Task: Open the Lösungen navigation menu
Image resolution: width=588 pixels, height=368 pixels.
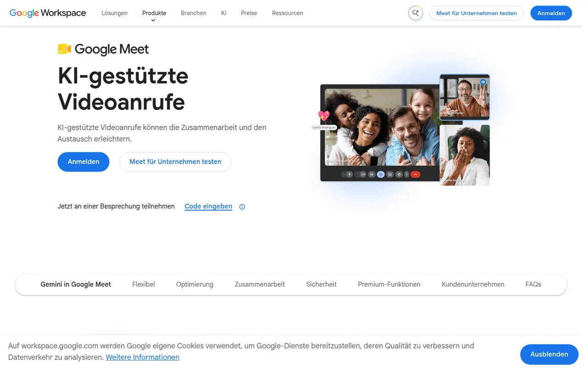Action: point(114,13)
